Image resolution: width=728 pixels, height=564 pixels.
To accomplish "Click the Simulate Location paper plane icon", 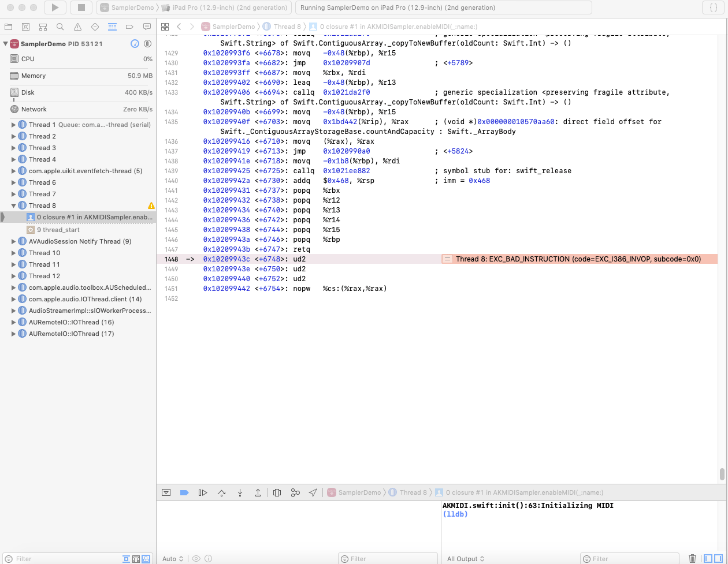I will tap(313, 492).
